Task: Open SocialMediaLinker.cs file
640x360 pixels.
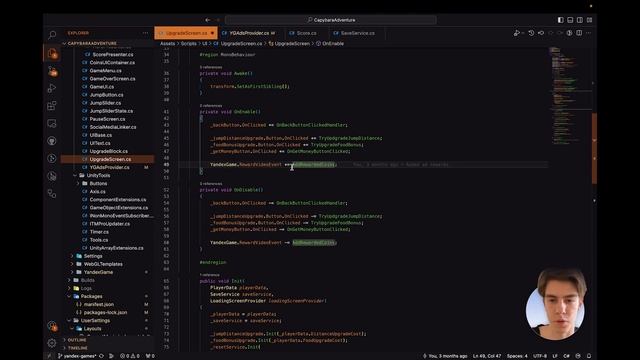Action: [113, 127]
